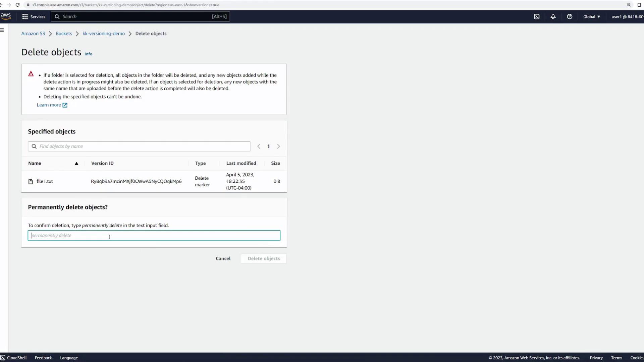
Task: Open kk-versioning-demo breadcrumb link
Action: 104,34
